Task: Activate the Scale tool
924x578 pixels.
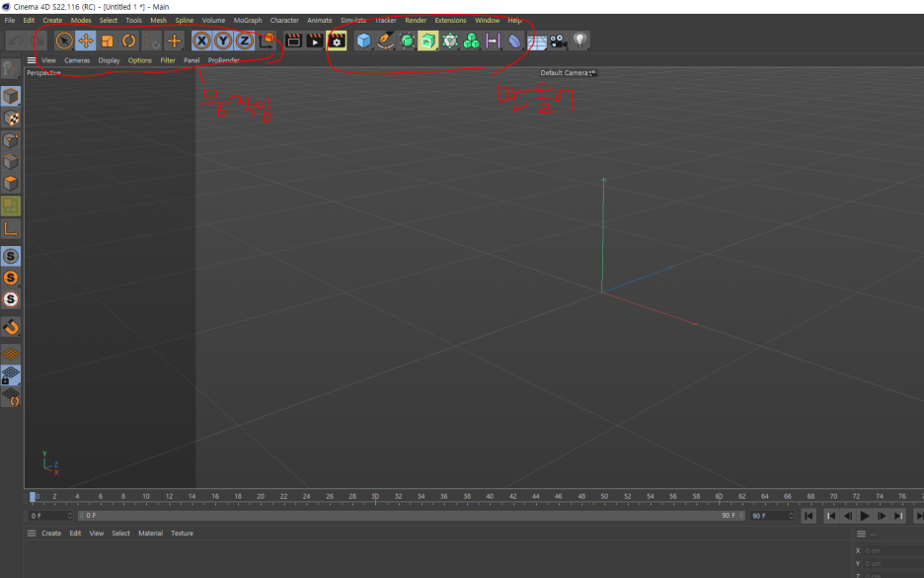Action: pyautogui.click(x=108, y=41)
